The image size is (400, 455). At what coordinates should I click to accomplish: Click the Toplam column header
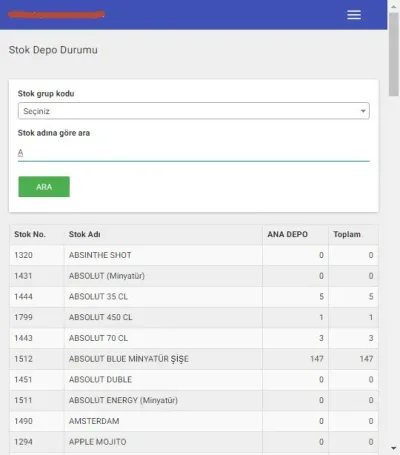tap(347, 234)
